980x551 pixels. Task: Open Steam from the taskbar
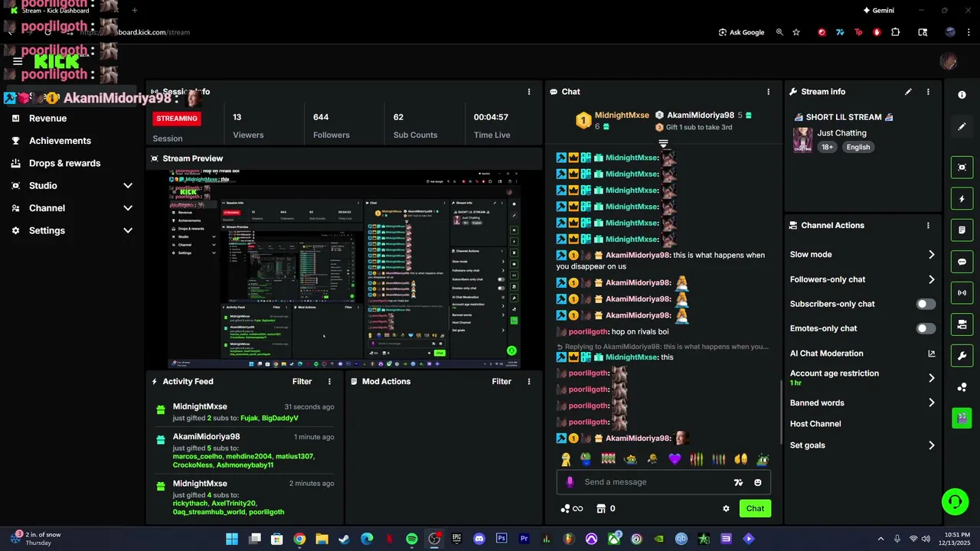[345, 539]
